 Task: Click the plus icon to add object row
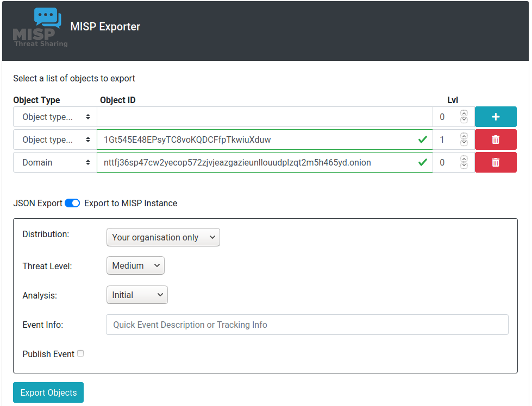[495, 117]
